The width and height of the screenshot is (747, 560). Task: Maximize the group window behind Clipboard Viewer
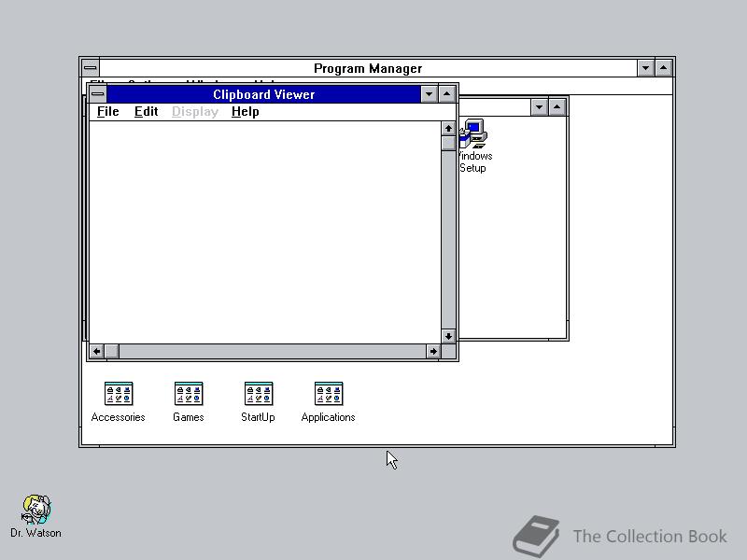(x=557, y=107)
